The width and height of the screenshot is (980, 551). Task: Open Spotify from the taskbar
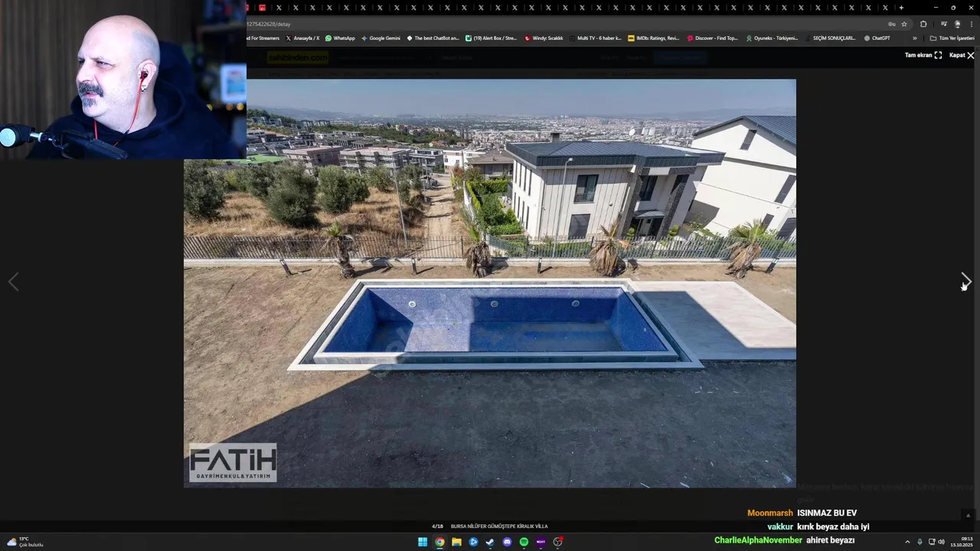click(524, 542)
